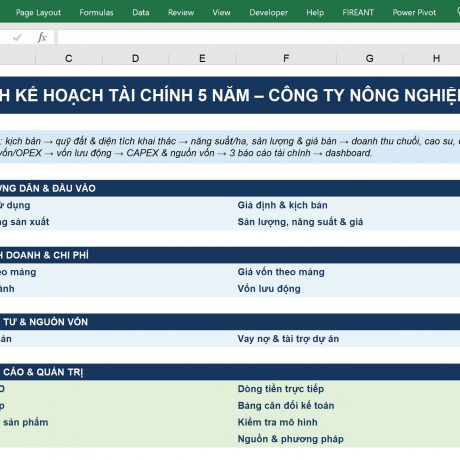The image size is (460, 460).
Task: Open the 'Giả định & kịch bản' link
Action: pos(283,205)
